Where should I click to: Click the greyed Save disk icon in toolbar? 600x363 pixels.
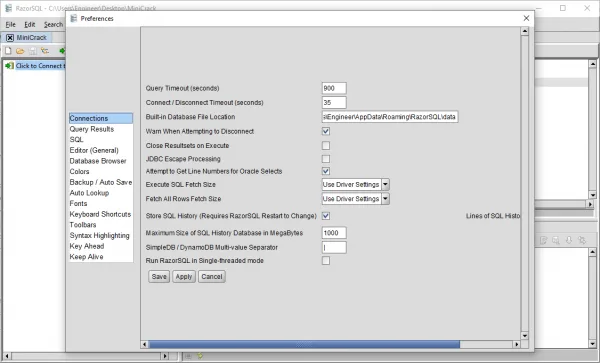coord(33,50)
